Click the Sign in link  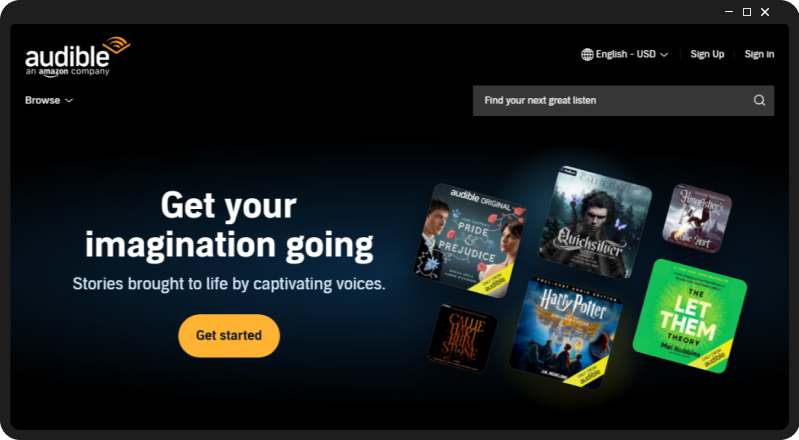tap(759, 54)
